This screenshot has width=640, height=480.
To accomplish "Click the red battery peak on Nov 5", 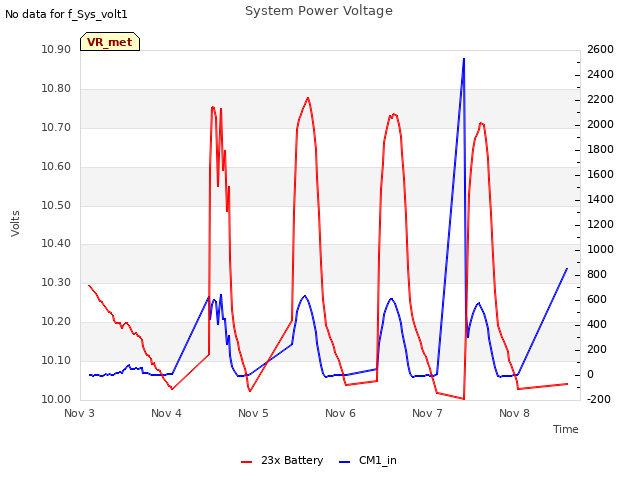I will [308, 98].
